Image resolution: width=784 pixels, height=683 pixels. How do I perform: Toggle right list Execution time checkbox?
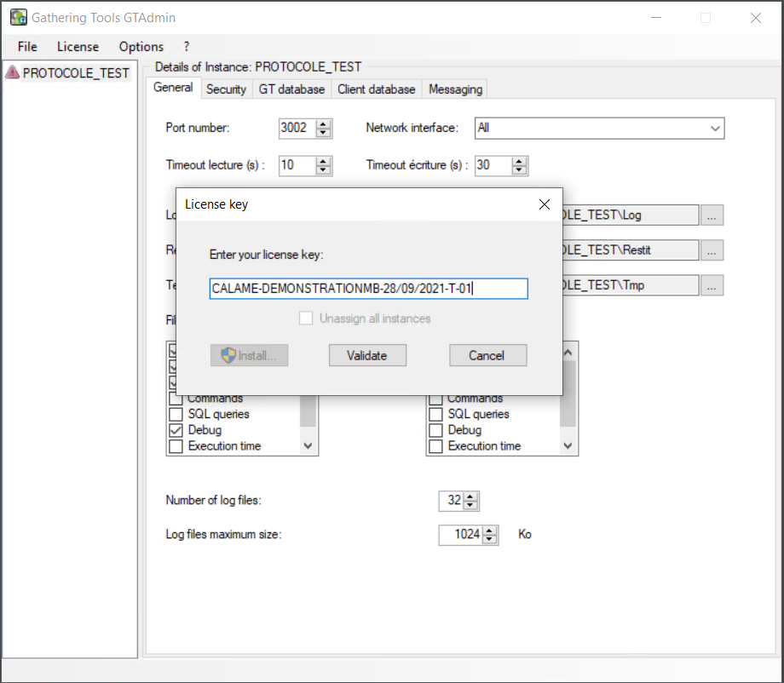pyautogui.click(x=435, y=446)
